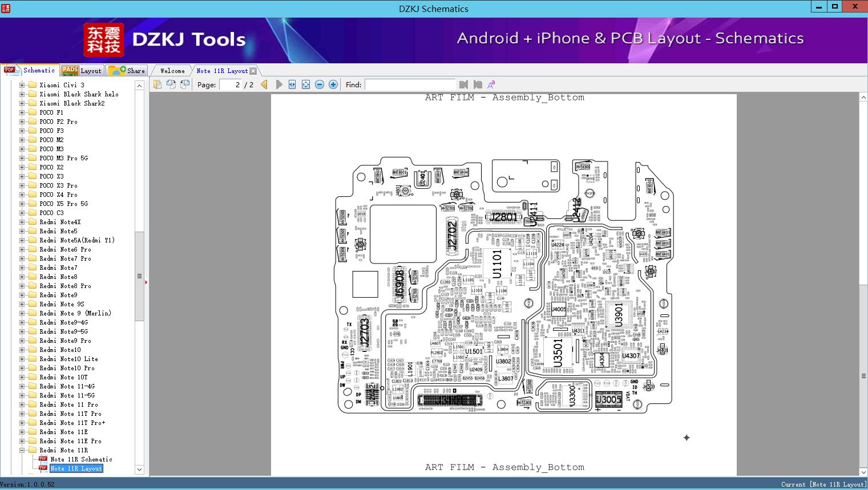The width and height of the screenshot is (868, 490).
Task: Go to the previous page arrow
Action: 264,84
